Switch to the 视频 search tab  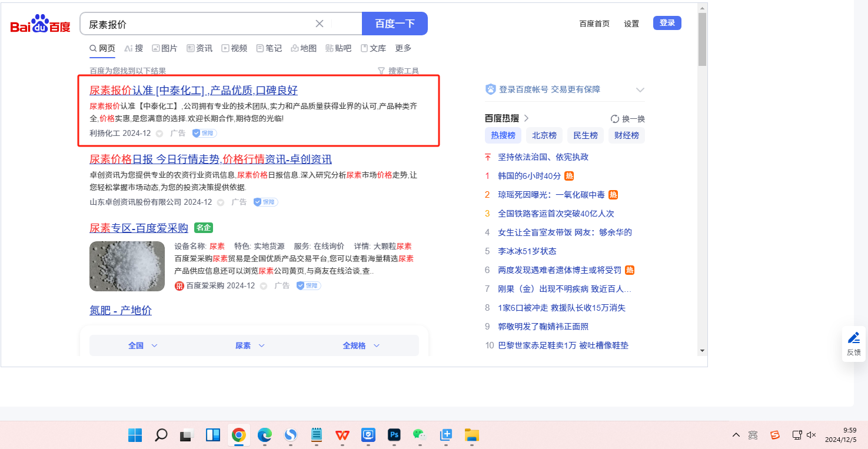click(x=234, y=48)
